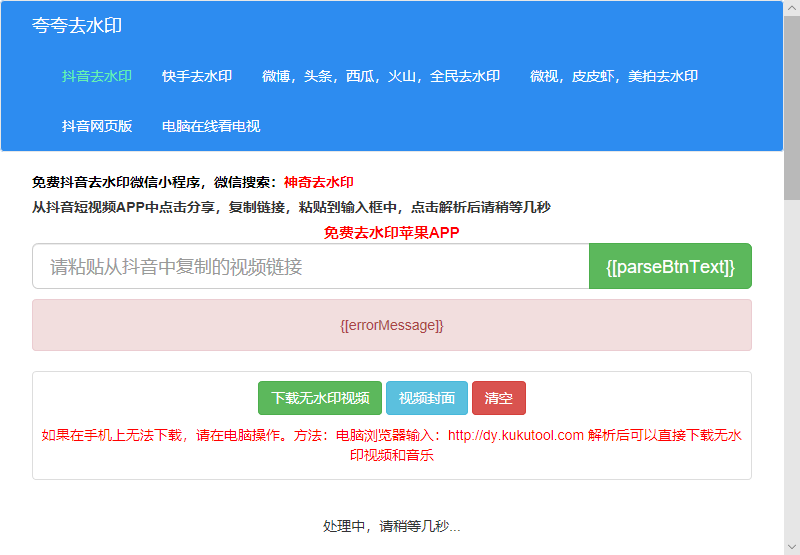Switch to the 快手去水印 nav item
The width and height of the screenshot is (800, 555).
197,76
